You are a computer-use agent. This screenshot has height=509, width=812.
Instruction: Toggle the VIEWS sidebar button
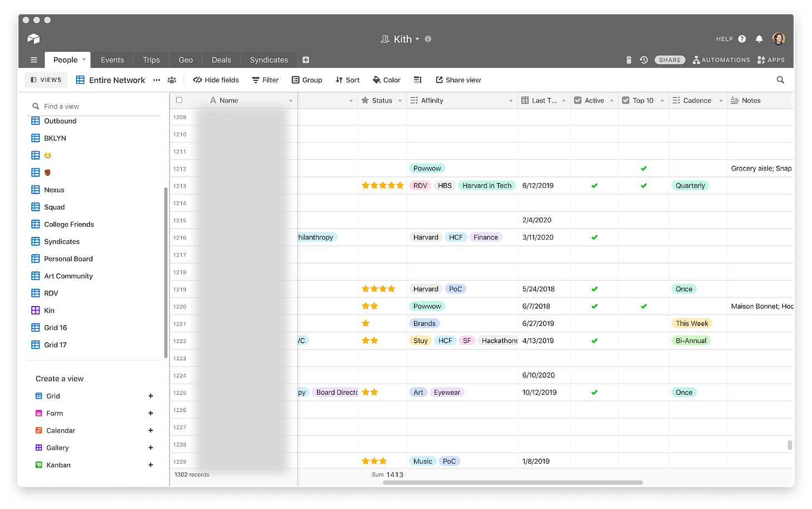(x=46, y=80)
